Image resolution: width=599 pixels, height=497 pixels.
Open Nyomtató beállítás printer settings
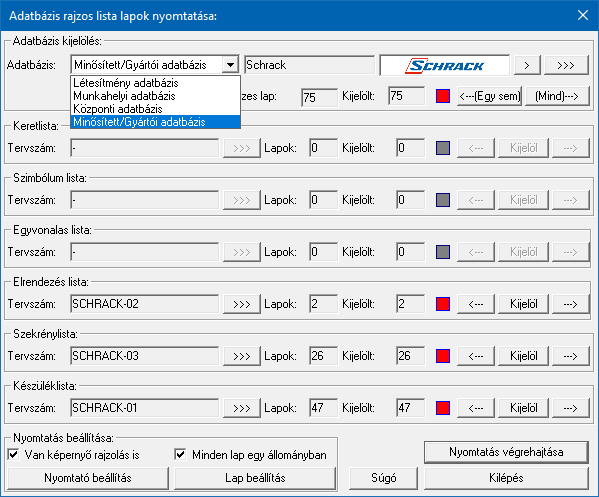88,478
